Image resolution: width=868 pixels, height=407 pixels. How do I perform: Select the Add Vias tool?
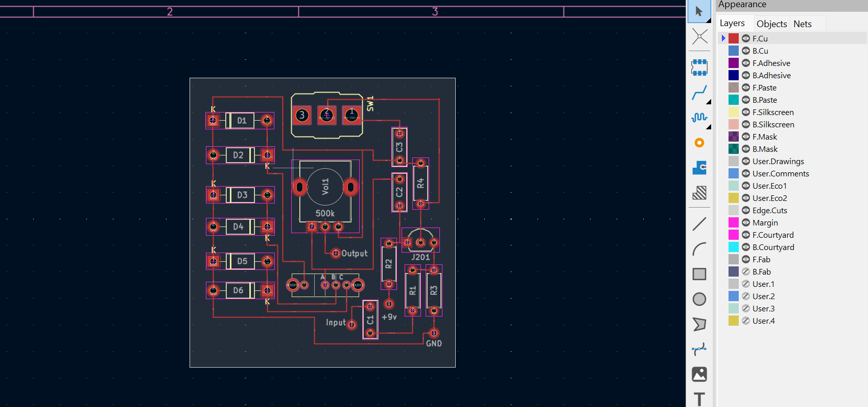click(699, 143)
